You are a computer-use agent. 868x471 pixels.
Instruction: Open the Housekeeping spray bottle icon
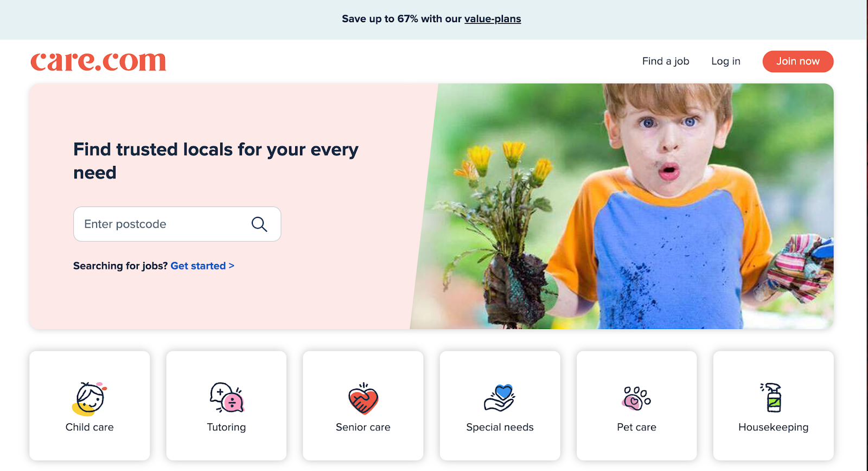(773, 398)
